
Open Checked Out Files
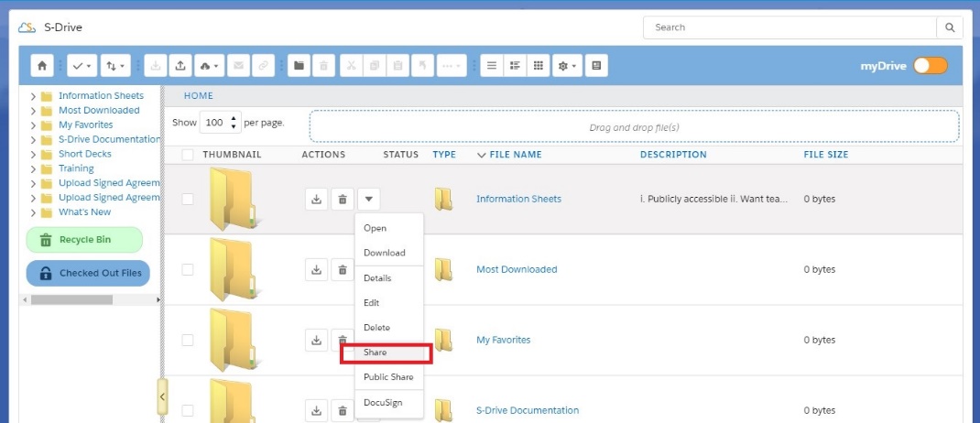[x=88, y=273]
